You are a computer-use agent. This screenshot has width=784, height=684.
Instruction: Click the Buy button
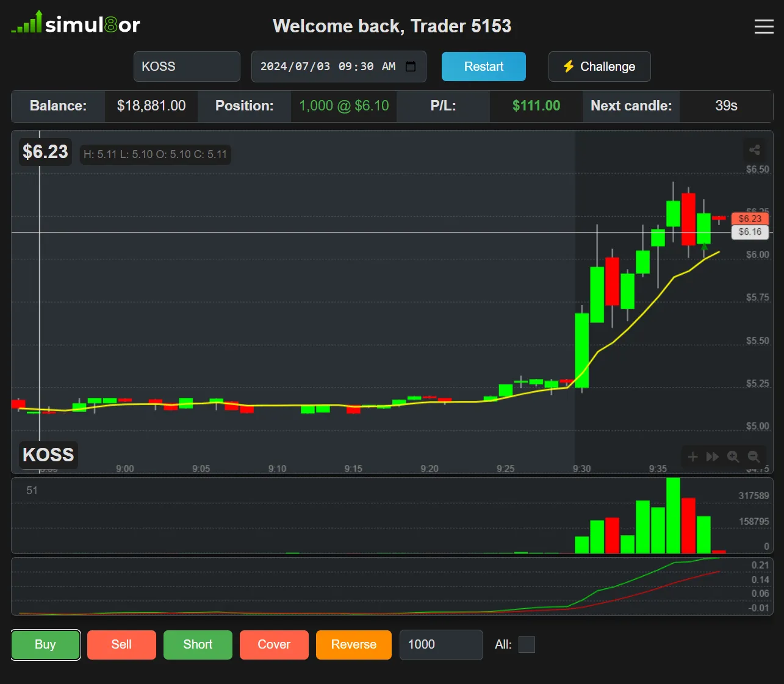45,644
